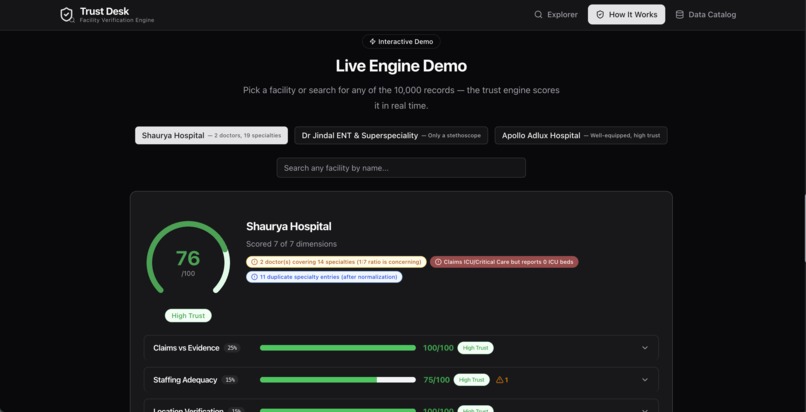
Task: Click 'Scored 7 of 7 dimensions' text
Action: 291,244
